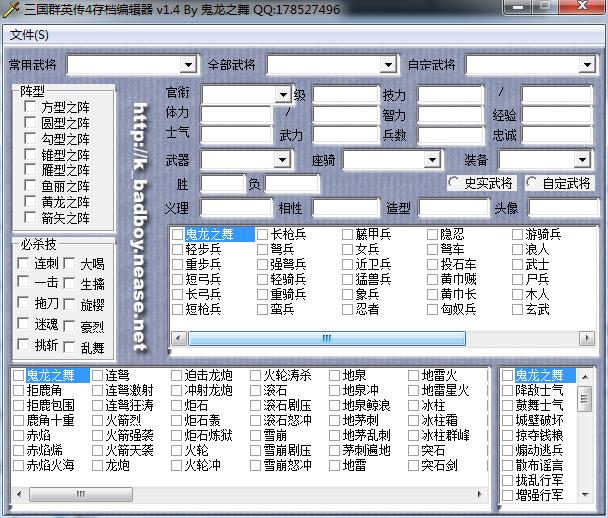
Task: Tick the 鱼丽之阵 checkbox
Action: click(x=30, y=186)
